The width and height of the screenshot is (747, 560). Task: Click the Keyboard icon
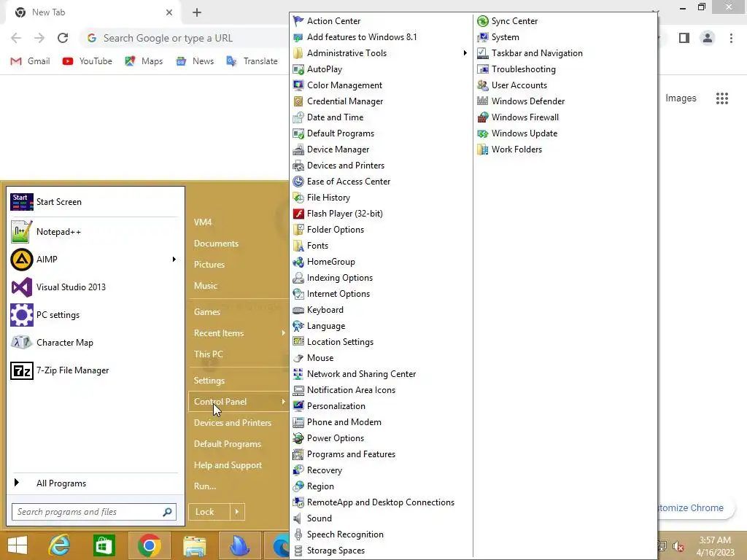click(298, 310)
